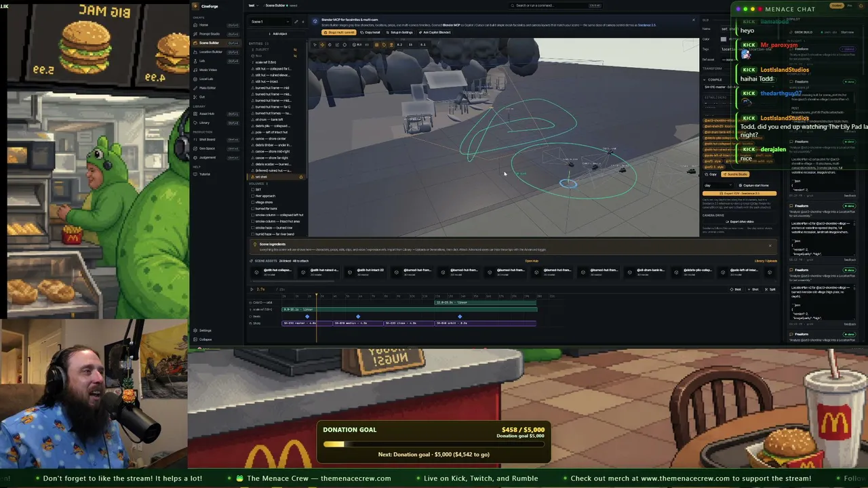The image size is (868, 488).
Task: Select the first viewport toolbar cursor tool
Action: [x=315, y=45]
